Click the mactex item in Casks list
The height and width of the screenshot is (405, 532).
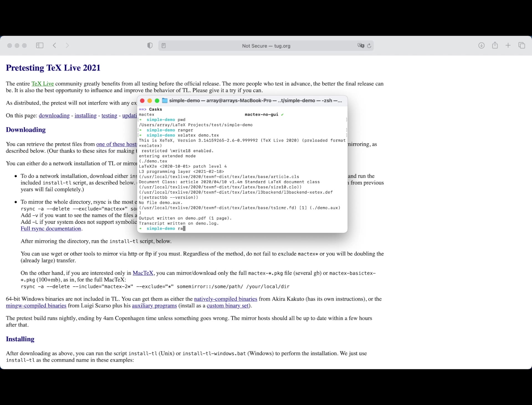pyautogui.click(x=146, y=114)
